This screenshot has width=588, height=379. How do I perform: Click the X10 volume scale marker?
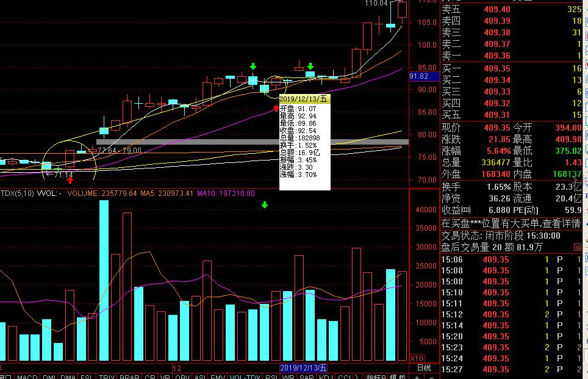tap(417, 358)
